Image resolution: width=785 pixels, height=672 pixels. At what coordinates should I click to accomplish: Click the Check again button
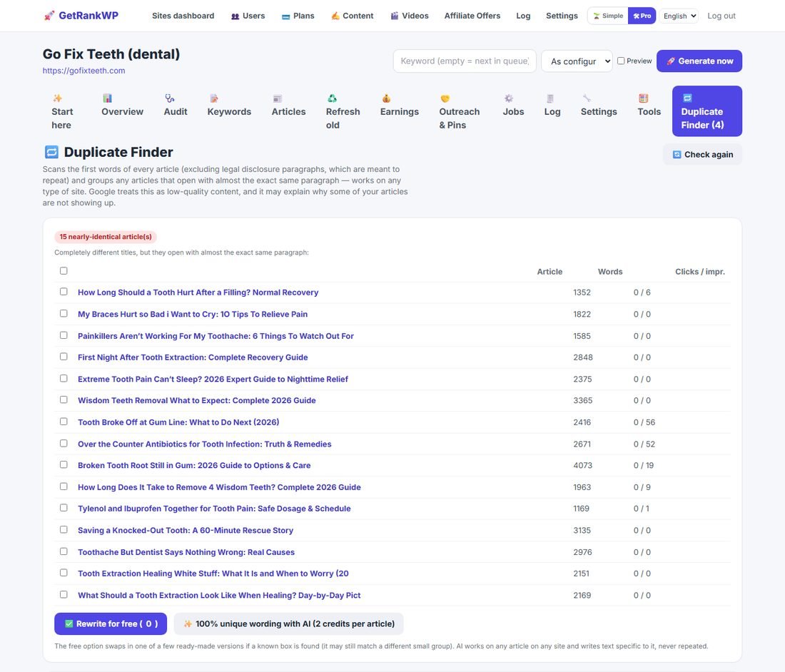(x=702, y=155)
